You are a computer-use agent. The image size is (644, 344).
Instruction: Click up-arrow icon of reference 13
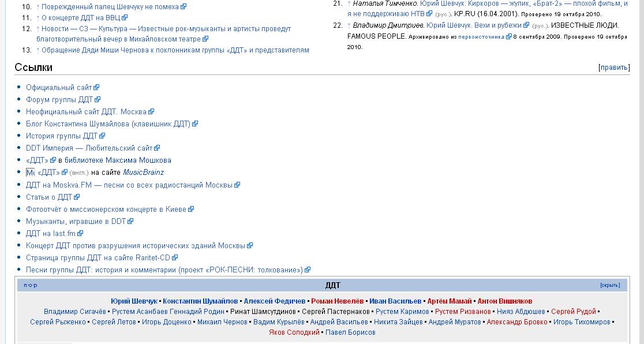(x=38, y=50)
